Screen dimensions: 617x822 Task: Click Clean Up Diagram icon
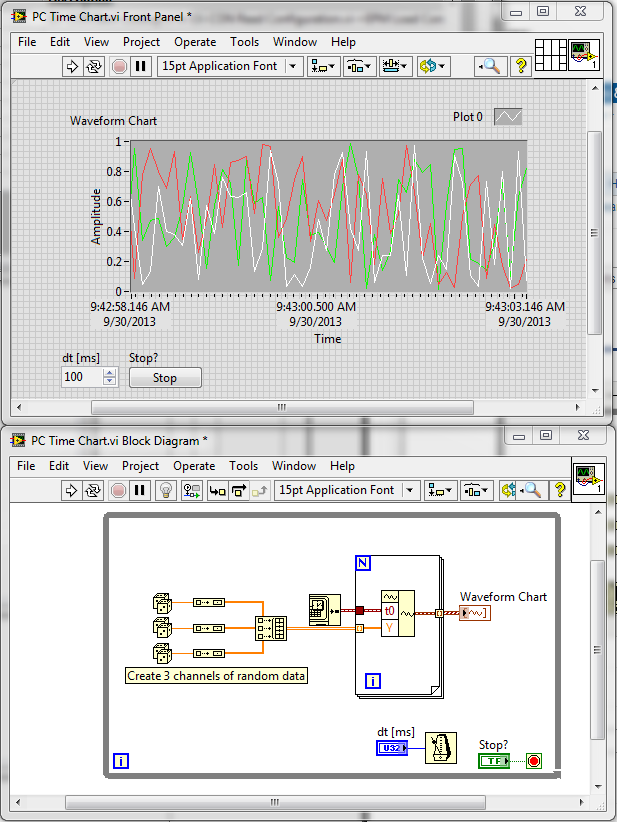click(x=507, y=491)
